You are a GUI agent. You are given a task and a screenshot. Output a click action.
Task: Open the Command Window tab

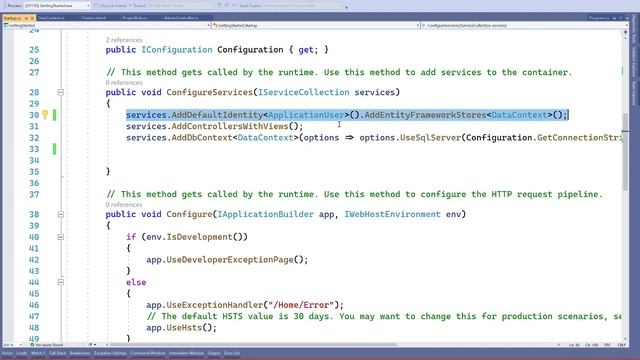pos(148,353)
